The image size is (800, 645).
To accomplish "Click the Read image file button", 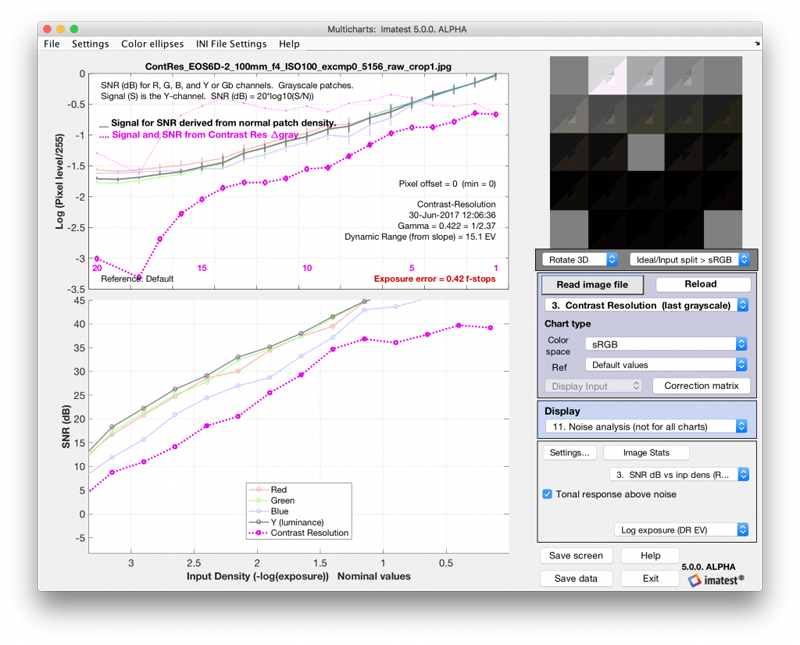I will [592, 284].
